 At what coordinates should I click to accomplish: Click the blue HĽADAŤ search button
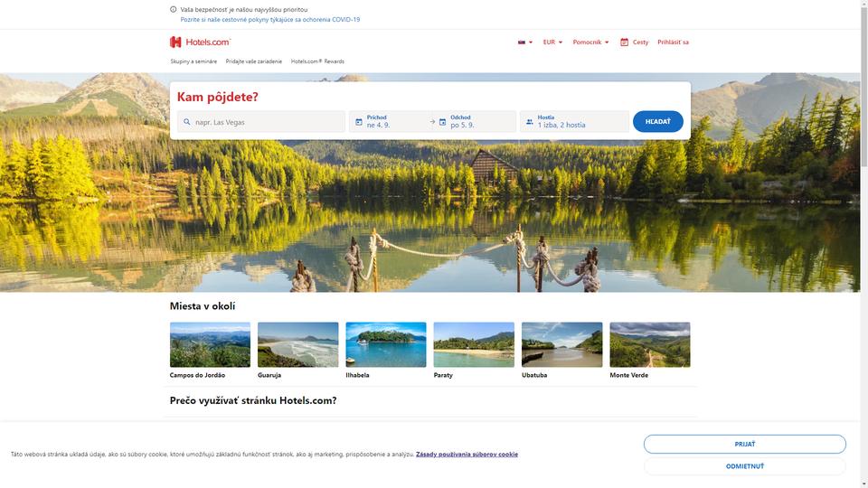click(x=657, y=122)
